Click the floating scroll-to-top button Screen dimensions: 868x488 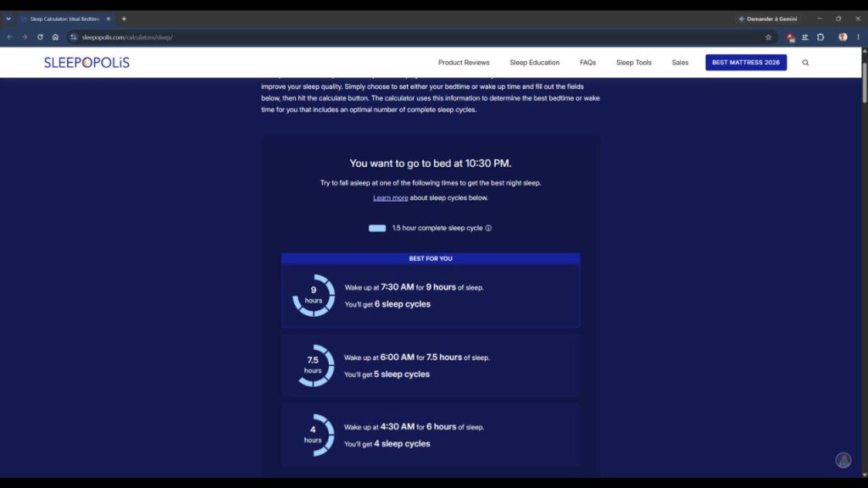click(843, 460)
